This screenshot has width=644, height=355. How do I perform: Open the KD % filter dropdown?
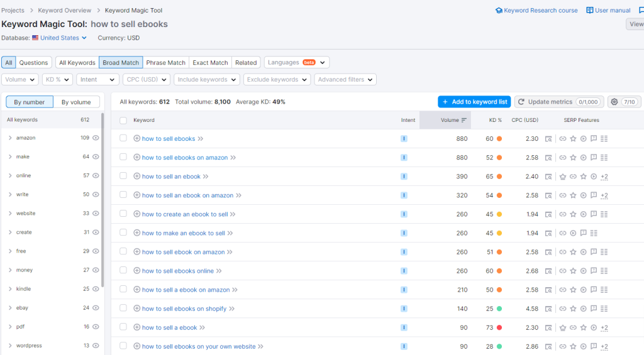pos(57,80)
